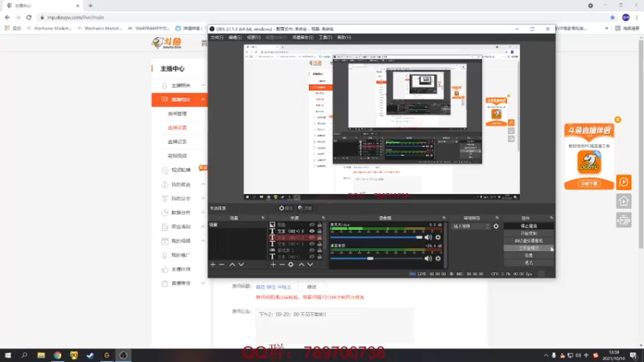Open source properties gear in Sources panel toolbar
The width and height of the screenshot is (644, 362).
[x=291, y=265]
